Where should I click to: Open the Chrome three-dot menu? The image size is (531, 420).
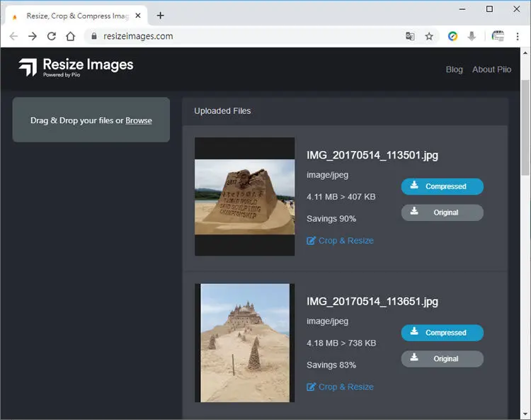(518, 36)
